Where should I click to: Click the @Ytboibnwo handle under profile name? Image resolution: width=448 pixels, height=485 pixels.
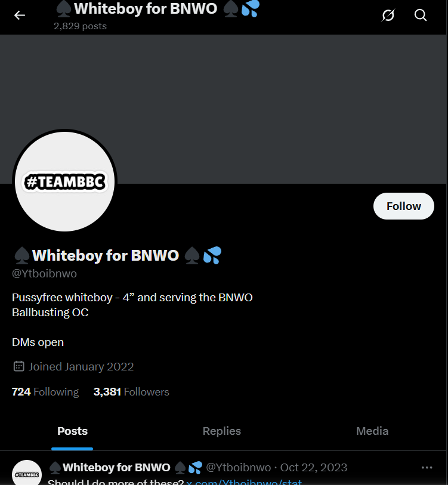[44, 273]
